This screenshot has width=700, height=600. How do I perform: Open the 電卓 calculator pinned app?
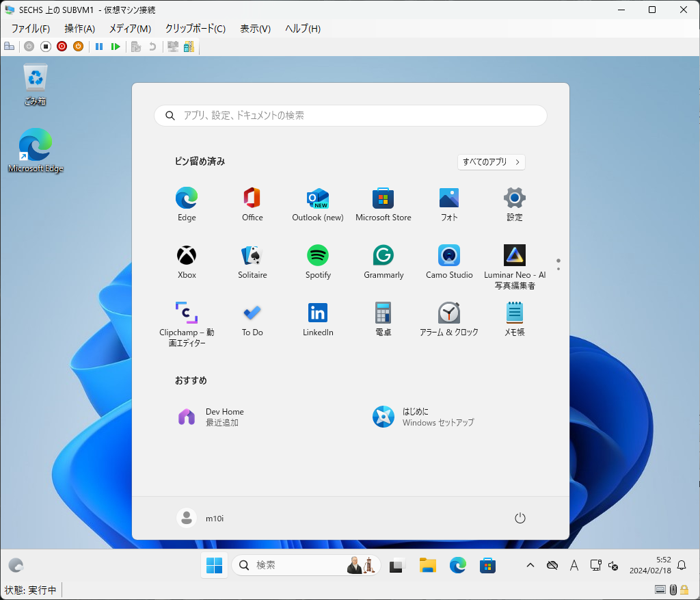coord(383,319)
